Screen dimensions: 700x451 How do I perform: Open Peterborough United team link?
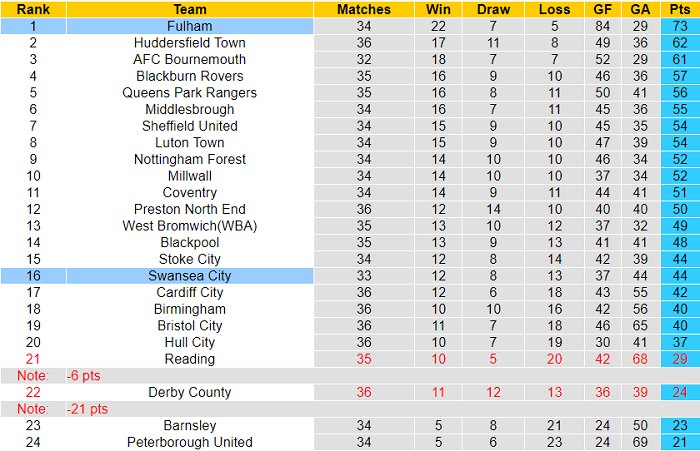click(189, 442)
